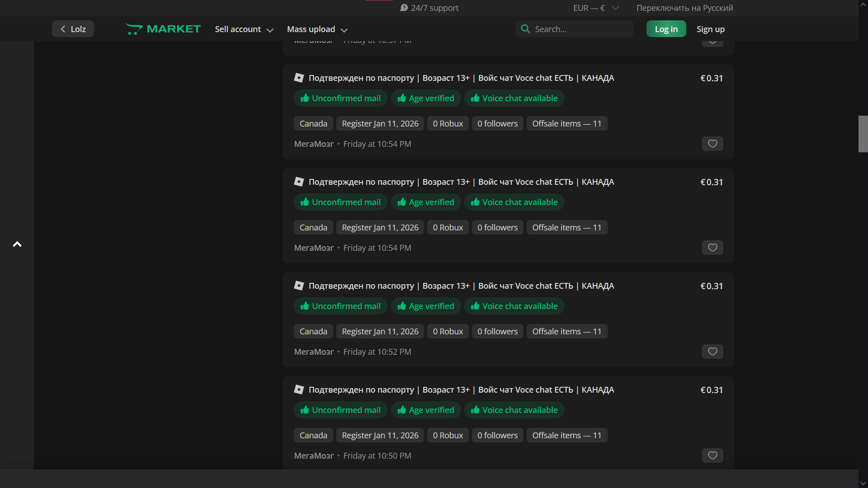Expand the Sell account menu
Screen dimensions: 868x488
[x=244, y=29]
